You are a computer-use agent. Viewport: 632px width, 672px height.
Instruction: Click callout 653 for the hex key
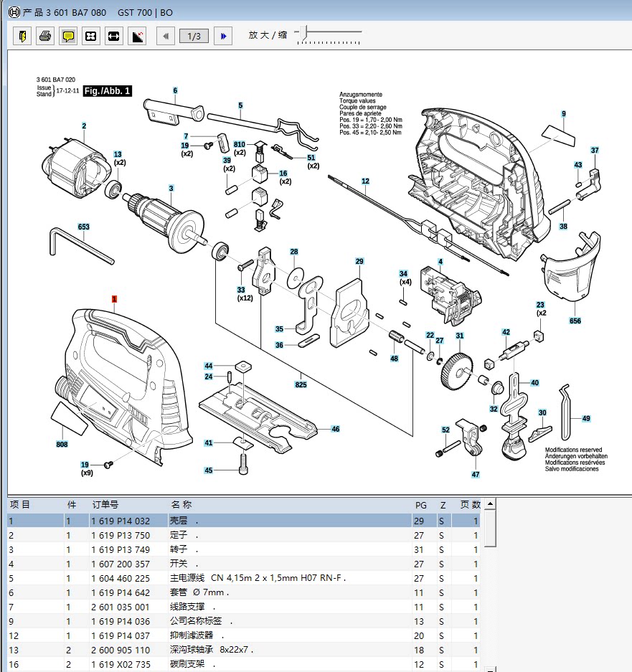84,227
